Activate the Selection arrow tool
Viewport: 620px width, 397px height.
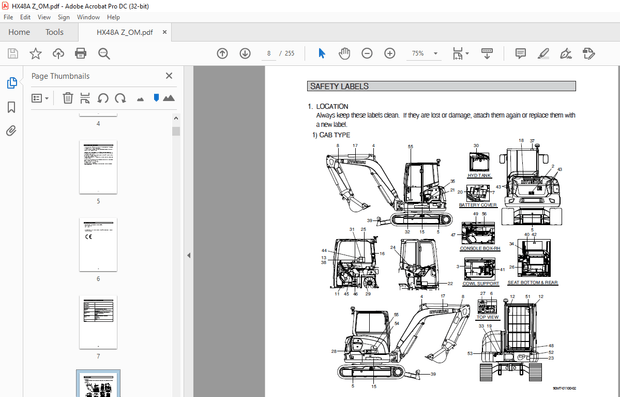322,53
